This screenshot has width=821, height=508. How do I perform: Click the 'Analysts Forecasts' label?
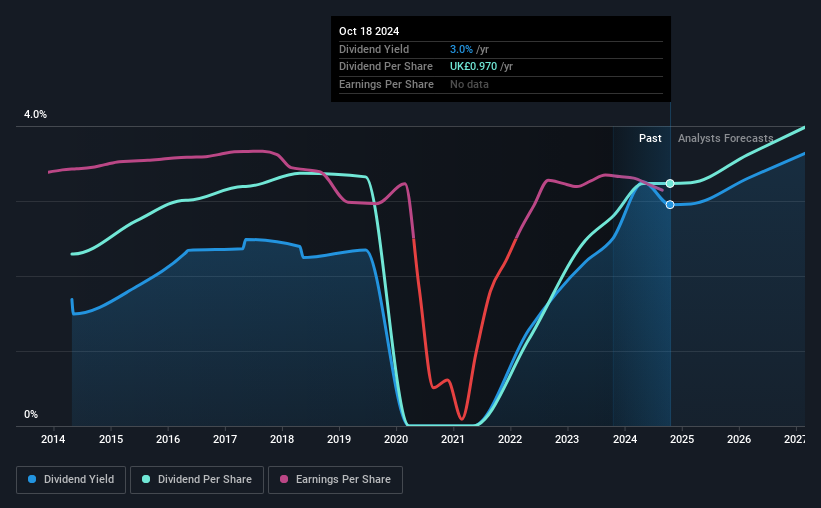pos(725,138)
